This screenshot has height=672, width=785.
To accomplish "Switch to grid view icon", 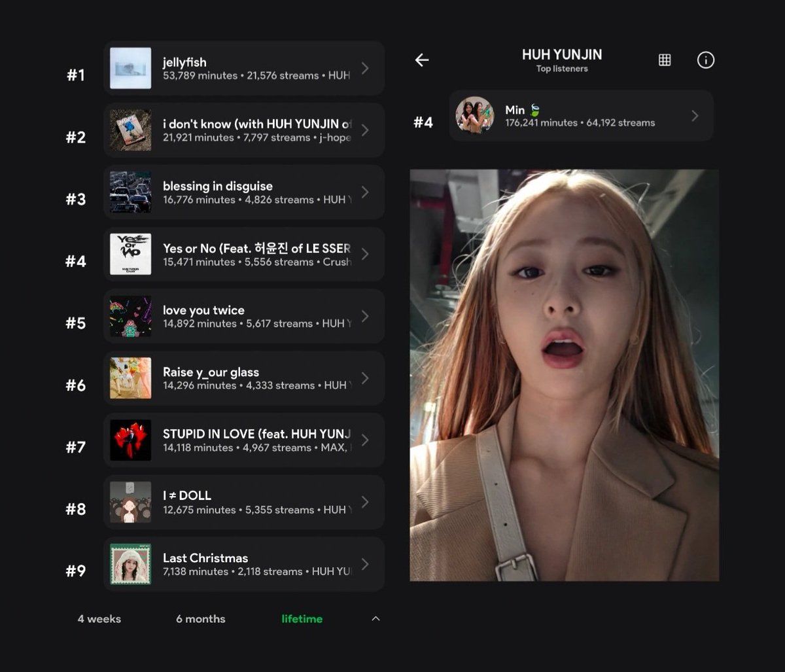I will pyautogui.click(x=665, y=60).
